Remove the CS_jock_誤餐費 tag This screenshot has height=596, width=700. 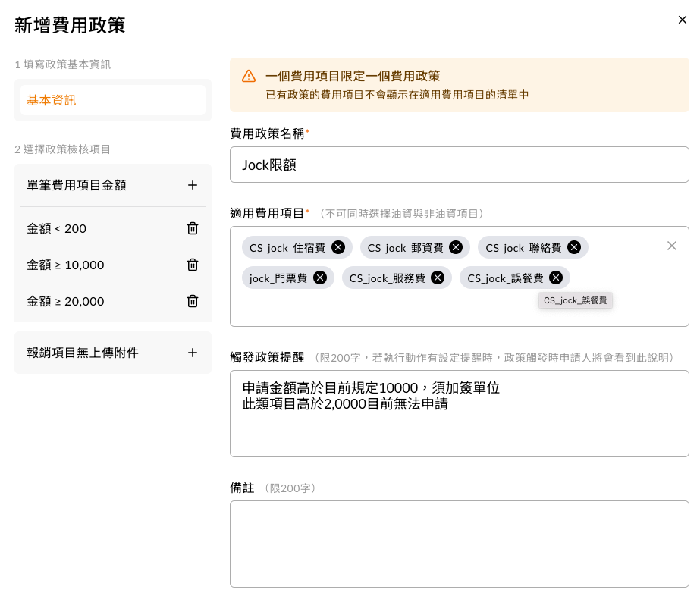[556, 278]
